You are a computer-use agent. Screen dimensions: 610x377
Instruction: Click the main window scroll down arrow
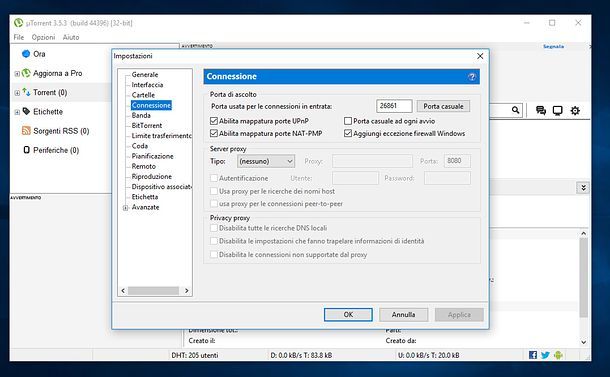pyautogui.click(x=583, y=342)
